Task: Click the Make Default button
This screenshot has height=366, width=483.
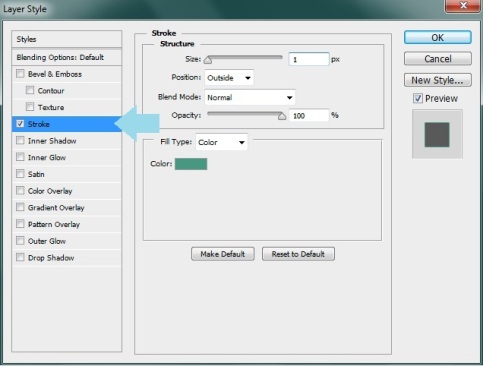Action: pyautogui.click(x=223, y=254)
